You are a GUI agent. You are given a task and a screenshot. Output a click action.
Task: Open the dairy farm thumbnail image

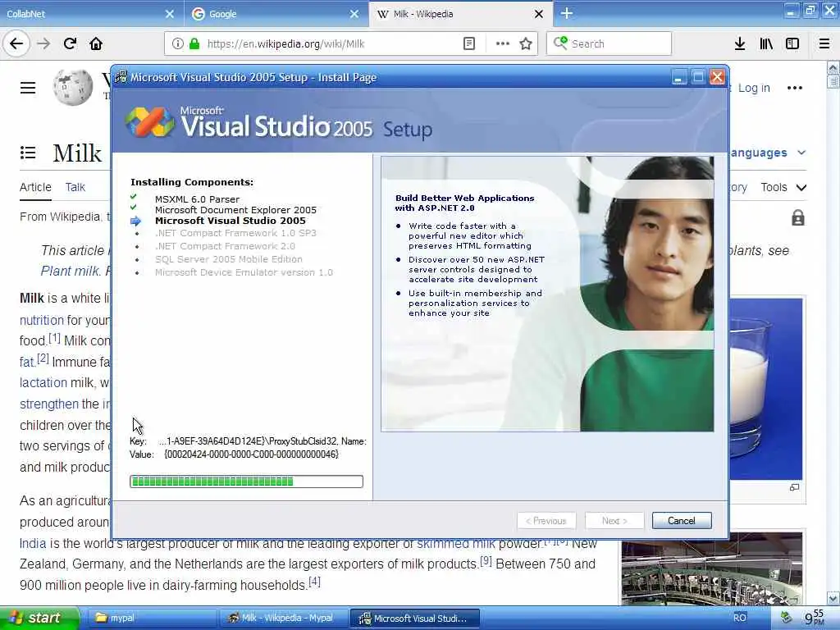pyautogui.click(x=712, y=568)
